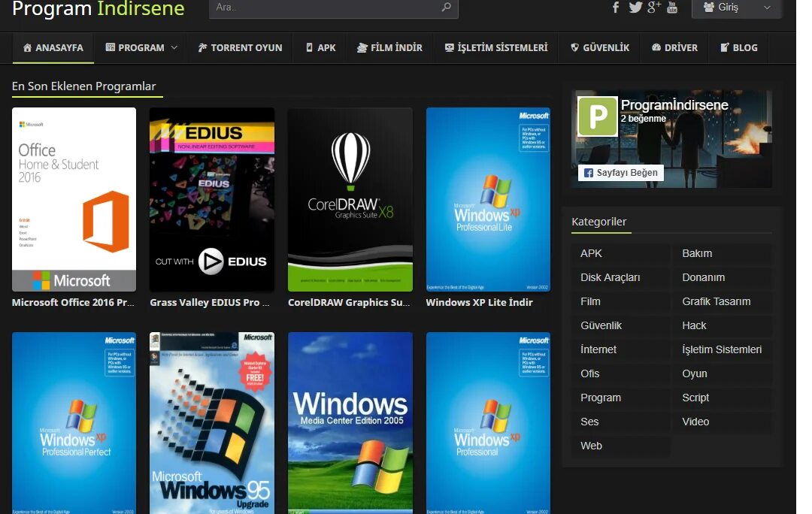Viewport: 812px width, 514px height.
Task: Click the home icon next to Anasayfa
Action: coord(26,47)
